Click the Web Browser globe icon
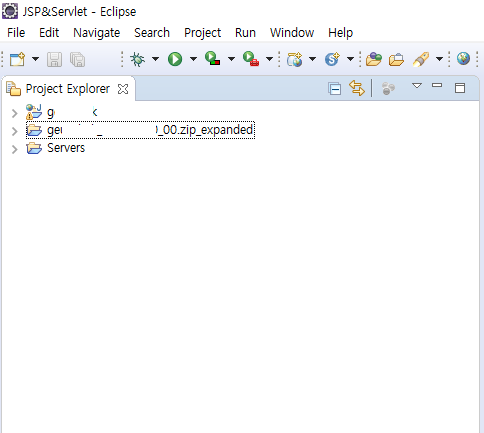The image size is (484, 433). click(x=463, y=59)
